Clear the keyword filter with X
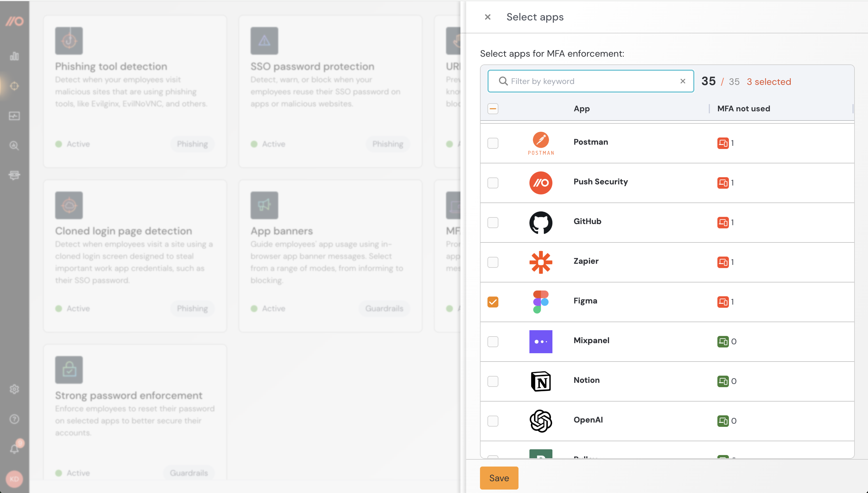The height and width of the screenshot is (493, 868). (x=683, y=81)
